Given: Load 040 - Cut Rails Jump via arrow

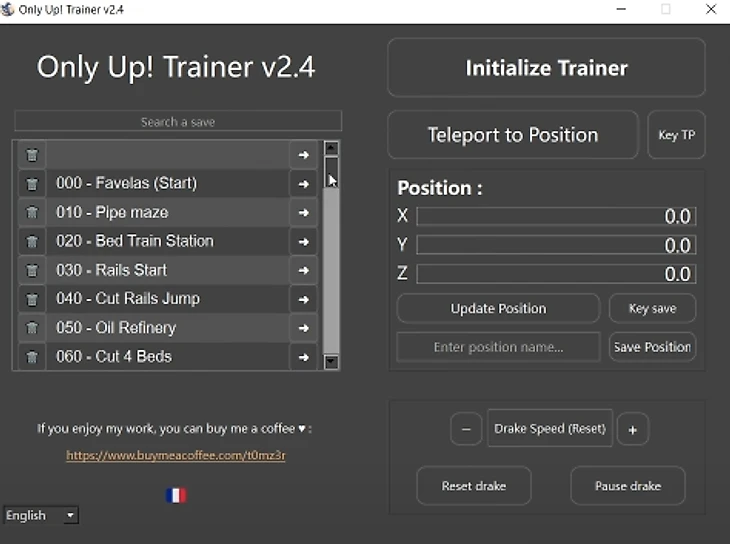Looking at the screenshot, I should click(x=304, y=299).
